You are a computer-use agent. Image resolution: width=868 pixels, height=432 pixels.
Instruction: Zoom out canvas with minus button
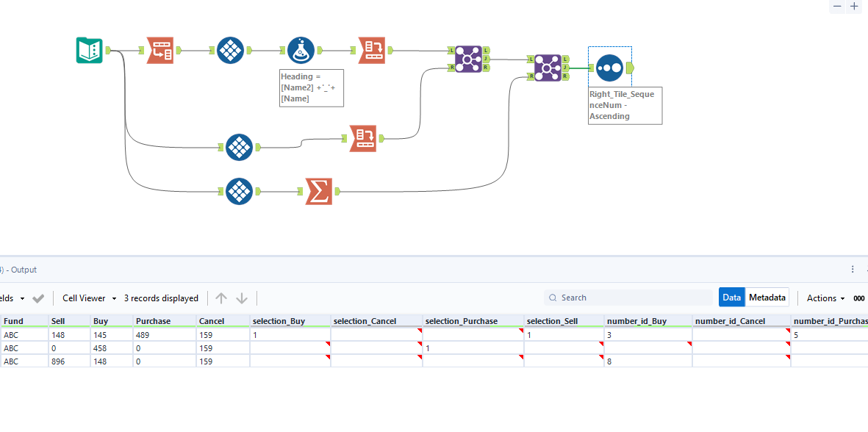point(838,6)
